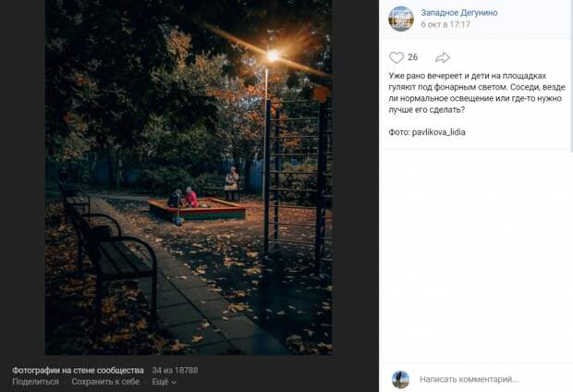Click the dark area right of photo

coord(355,178)
